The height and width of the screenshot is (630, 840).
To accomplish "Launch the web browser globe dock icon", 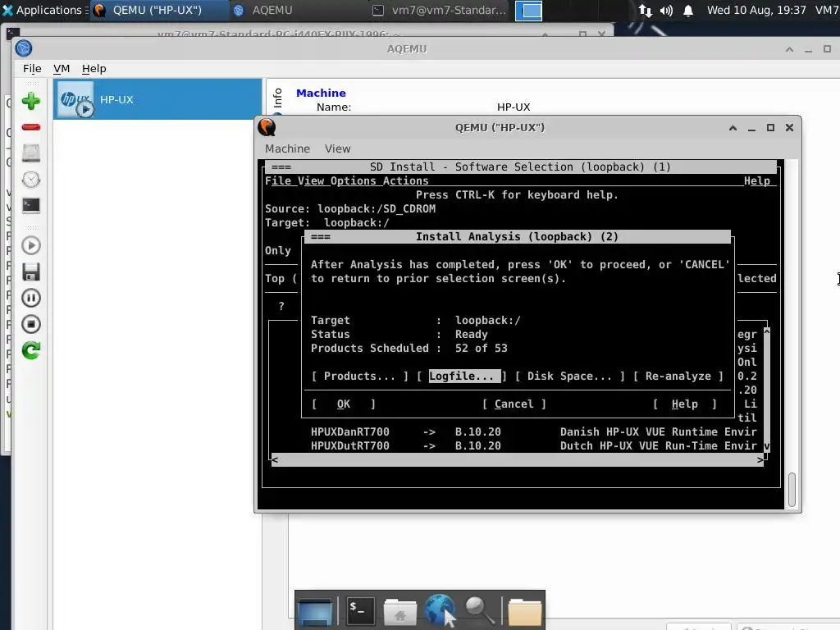I will (440, 610).
